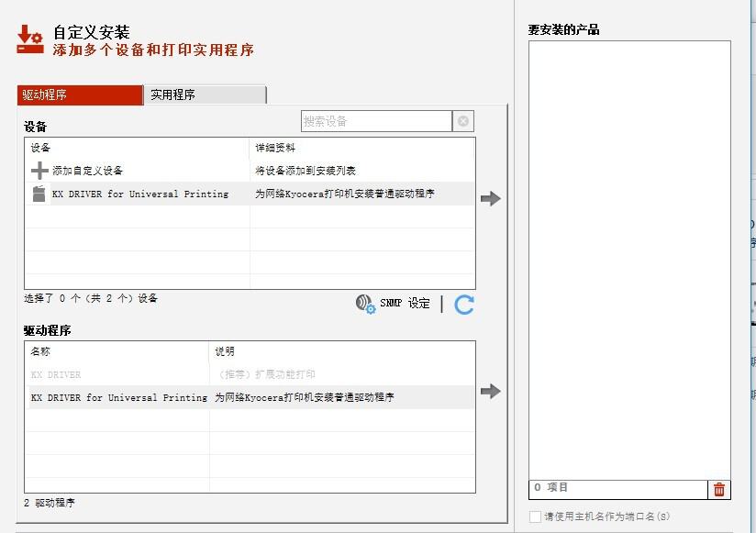
Task: Click the 为网络Kyocera打印机 description in the device list
Action: coord(345,194)
